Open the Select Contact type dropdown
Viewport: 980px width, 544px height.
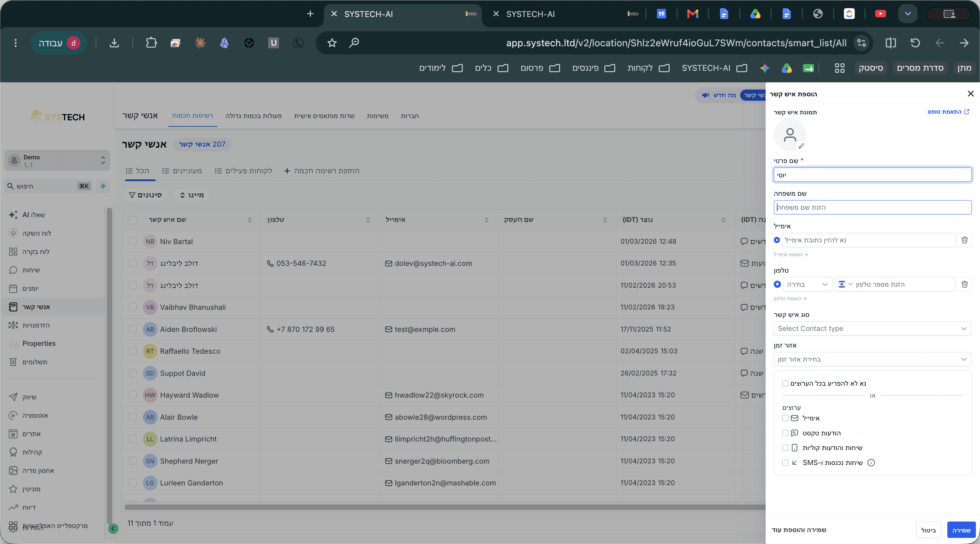(872, 328)
